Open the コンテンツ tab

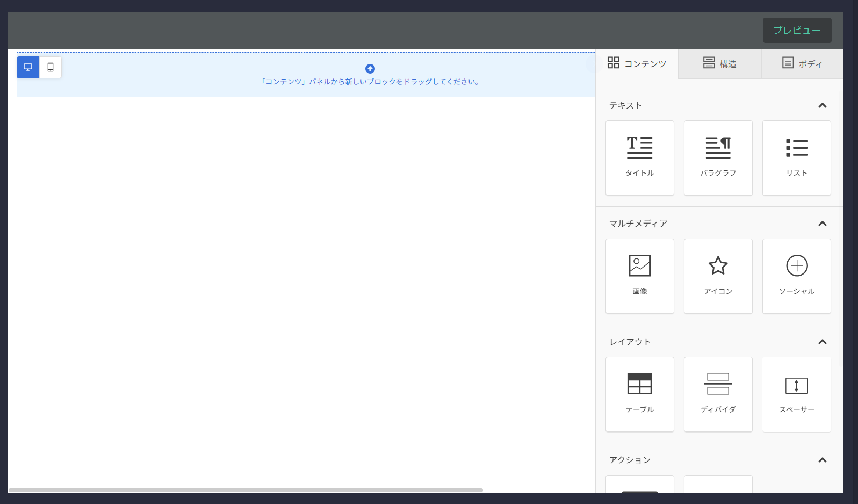[x=637, y=63]
